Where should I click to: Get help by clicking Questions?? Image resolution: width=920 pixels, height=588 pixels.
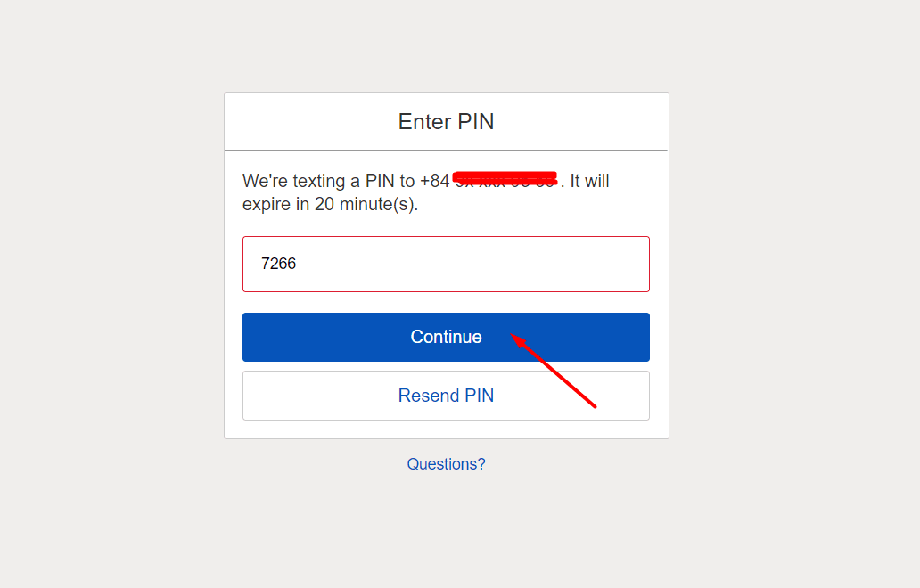point(446,464)
